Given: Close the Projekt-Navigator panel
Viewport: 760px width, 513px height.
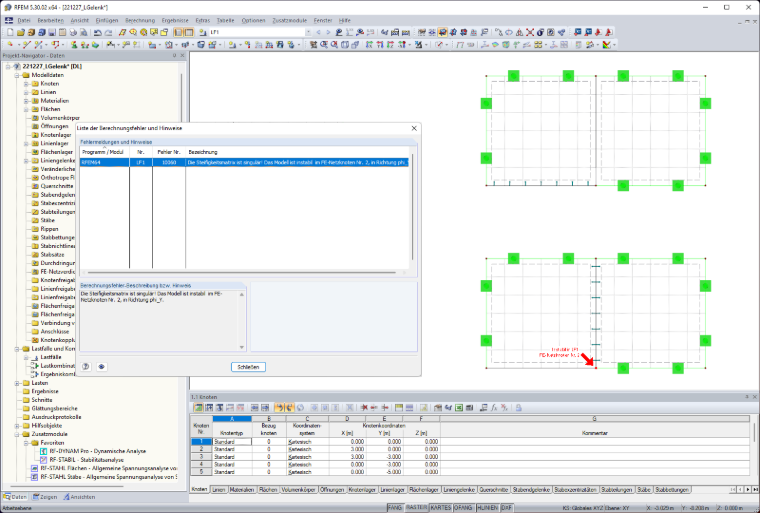Looking at the screenshot, I should pyautogui.click(x=183, y=56).
